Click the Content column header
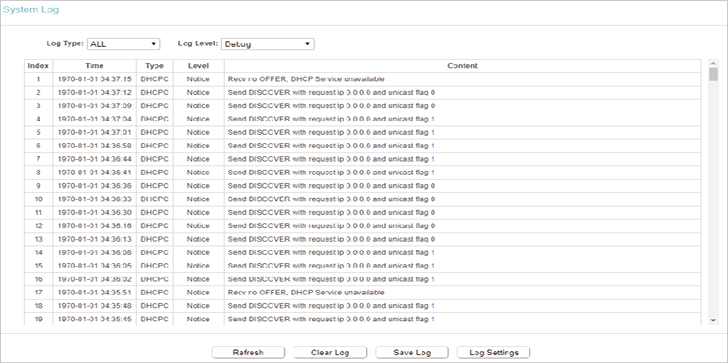 (x=462, y=66)
